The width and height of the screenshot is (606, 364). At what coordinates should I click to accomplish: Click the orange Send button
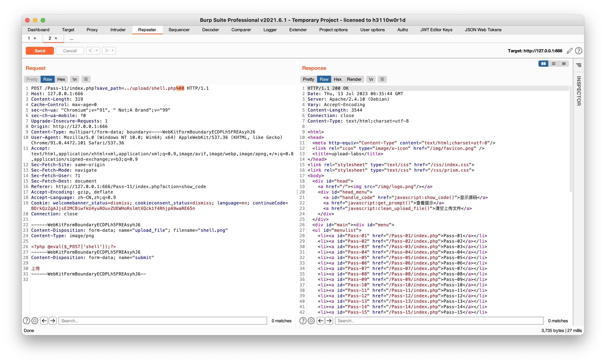click(x=40, y=51)
